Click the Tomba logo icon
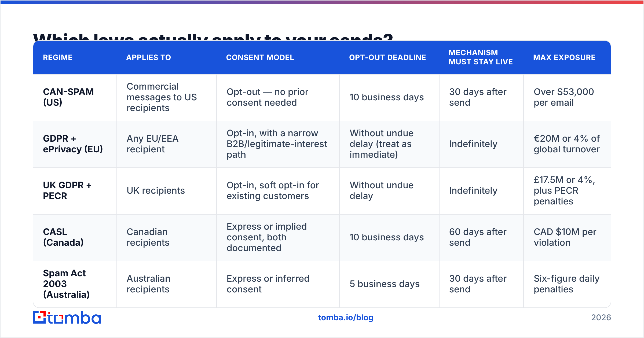644x338 pixels. pyautogui.click(x=67, y=317)
